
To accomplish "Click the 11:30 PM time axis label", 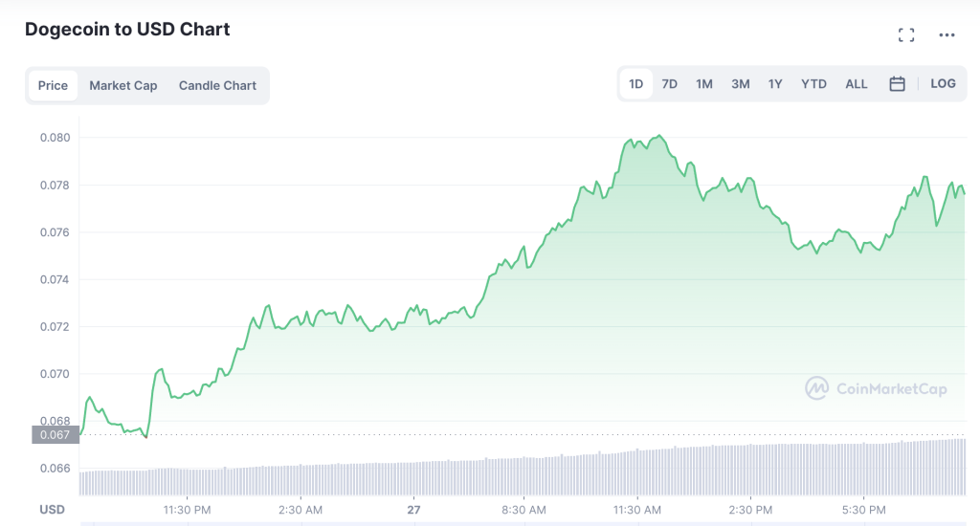I will pyautogui.click(x=187, y=510).
